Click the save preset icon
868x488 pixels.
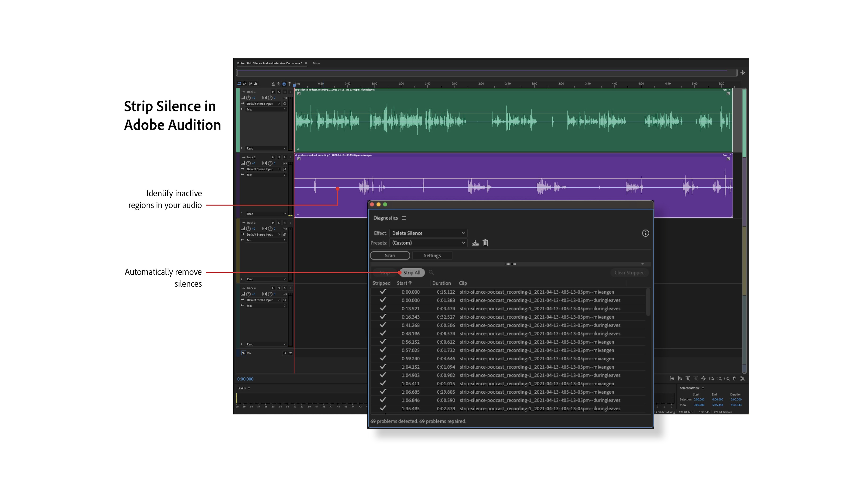point(473,243)
